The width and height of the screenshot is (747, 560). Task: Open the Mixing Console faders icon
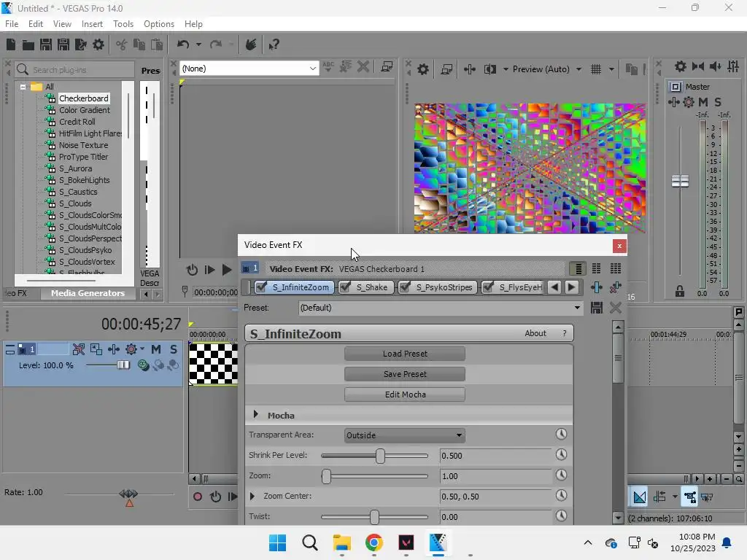(733, 66)
